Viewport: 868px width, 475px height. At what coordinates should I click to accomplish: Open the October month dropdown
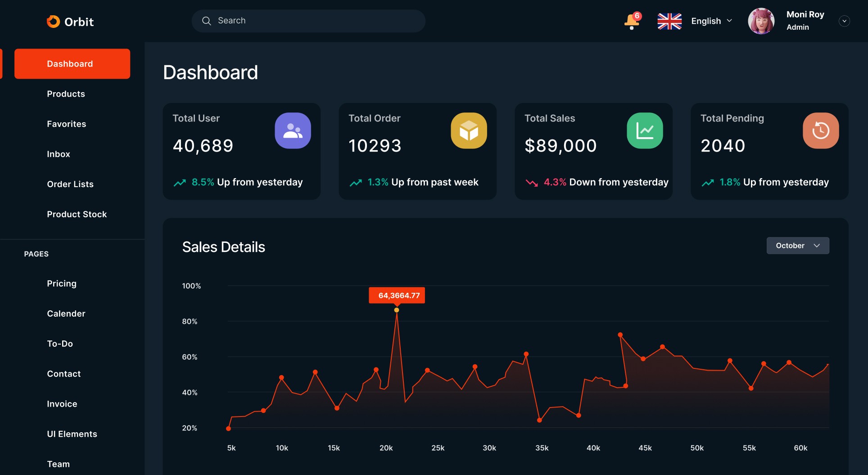tap(798, 246)
